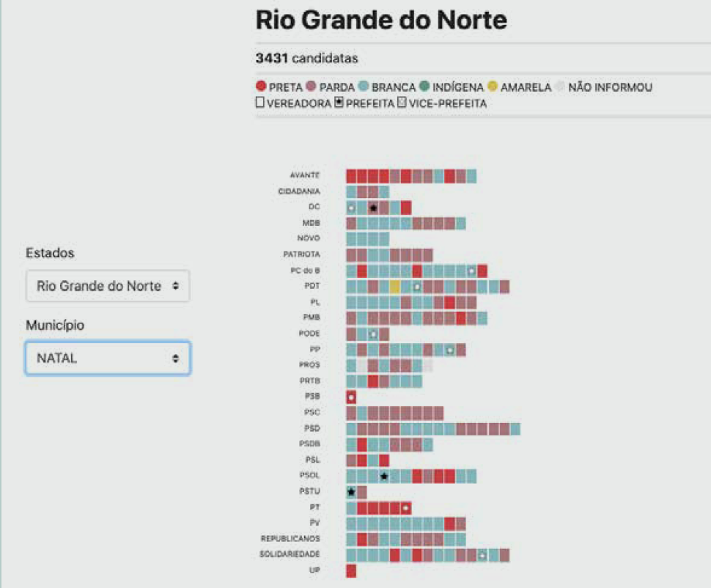Image resolution: width=711 pixels, height=588 pixels.
Task: Click the yellow AMARELA square in PDT row
Action: pyautogui.click(x=394, y=287)
